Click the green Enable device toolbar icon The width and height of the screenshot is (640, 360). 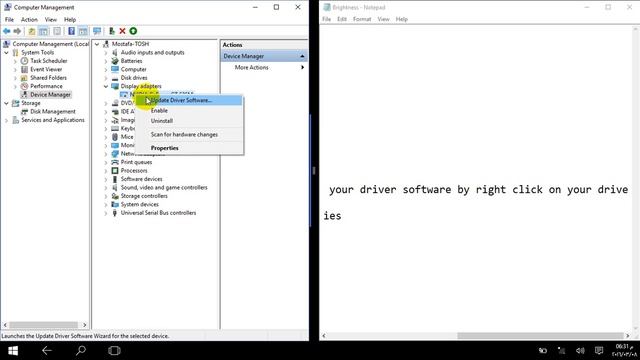133,31
